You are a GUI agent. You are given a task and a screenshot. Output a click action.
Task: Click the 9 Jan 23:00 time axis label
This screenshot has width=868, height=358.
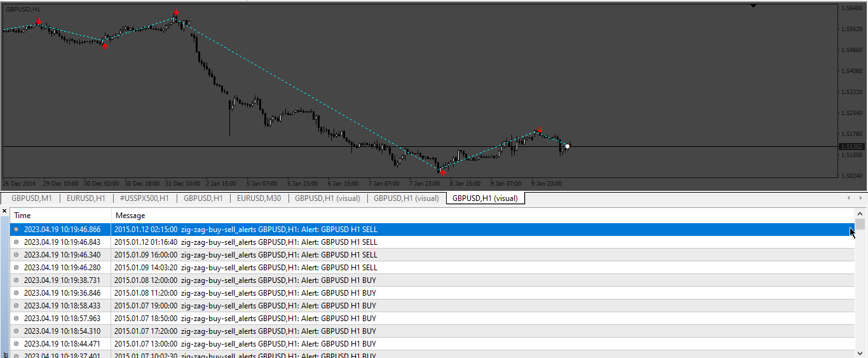pyautogui.click(x=546, y=183)
